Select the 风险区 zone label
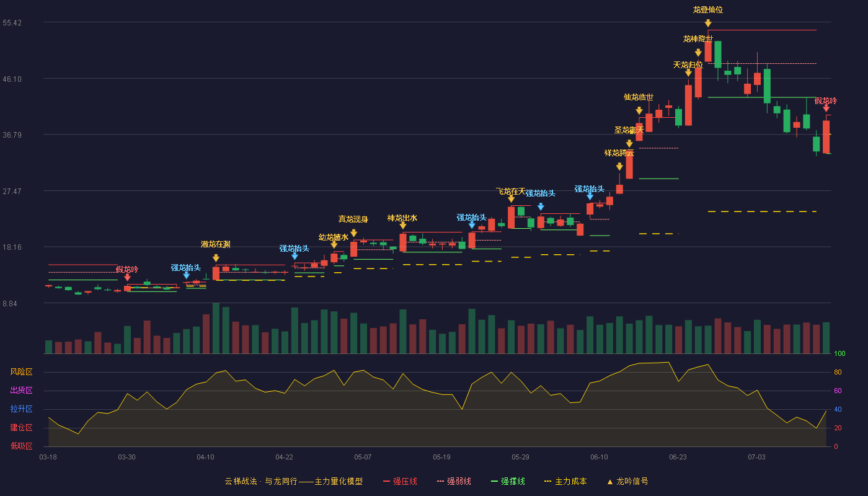The image size is (868, 496). 21,372
